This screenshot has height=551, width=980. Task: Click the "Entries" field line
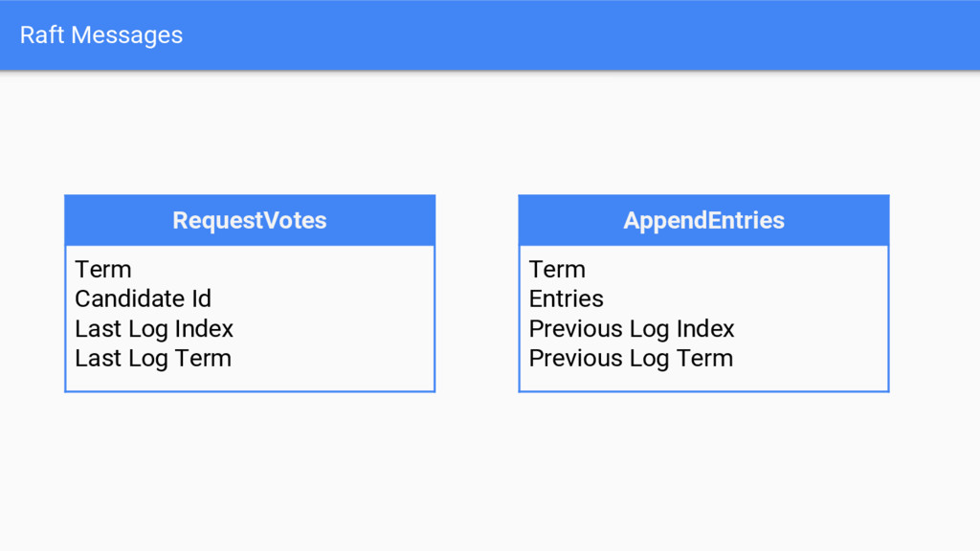point(566,299)
